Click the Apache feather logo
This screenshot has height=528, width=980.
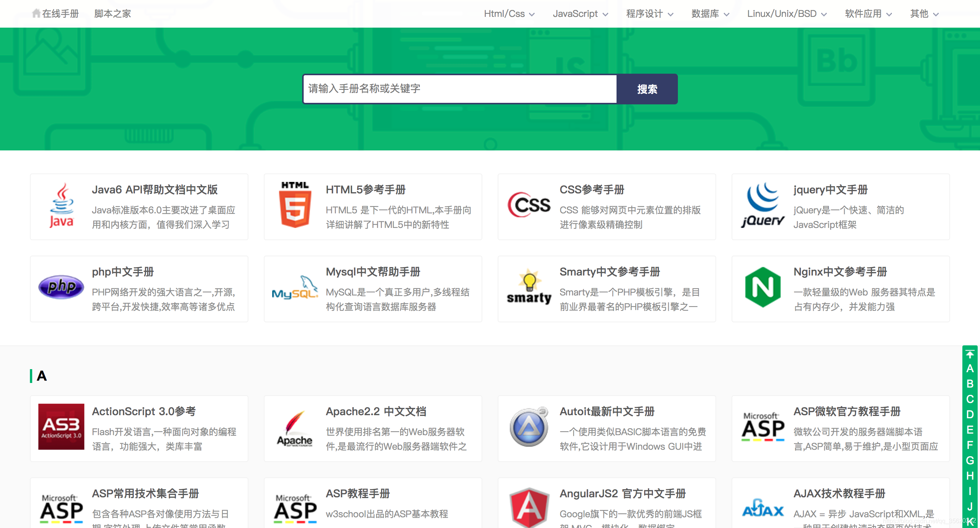pyautogui.click(x=295, y=428)
